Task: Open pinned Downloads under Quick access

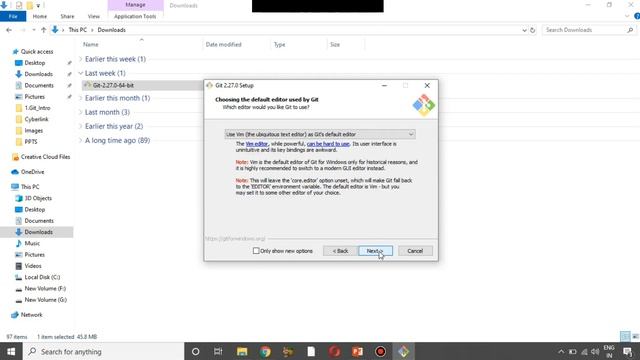Action: pos(38,74)
